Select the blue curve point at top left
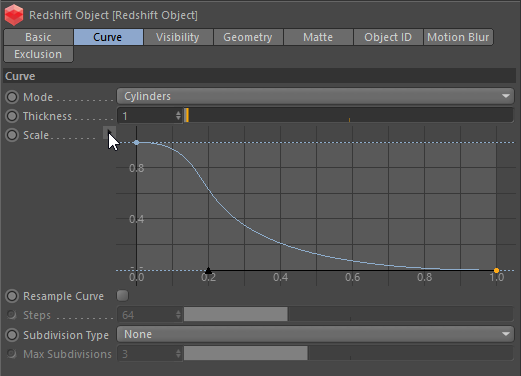521x376 pixels. pyautogui.click(x=136, y=143)
